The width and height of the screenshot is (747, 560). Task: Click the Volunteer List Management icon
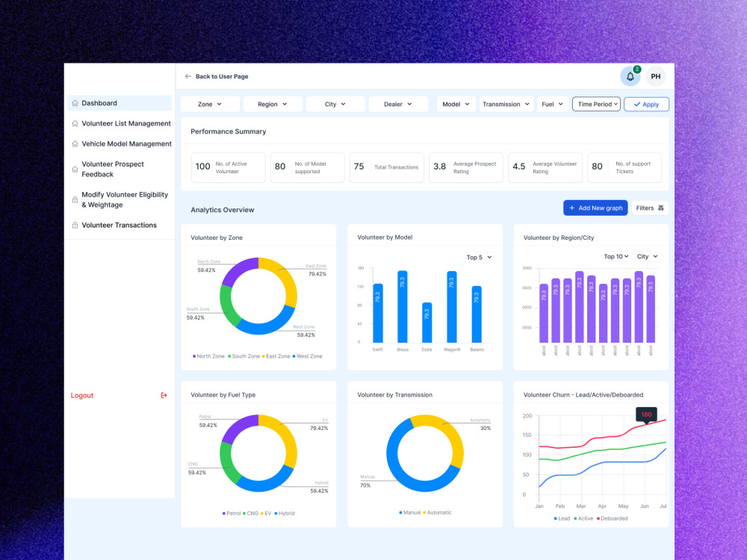(x=75, y=123)
